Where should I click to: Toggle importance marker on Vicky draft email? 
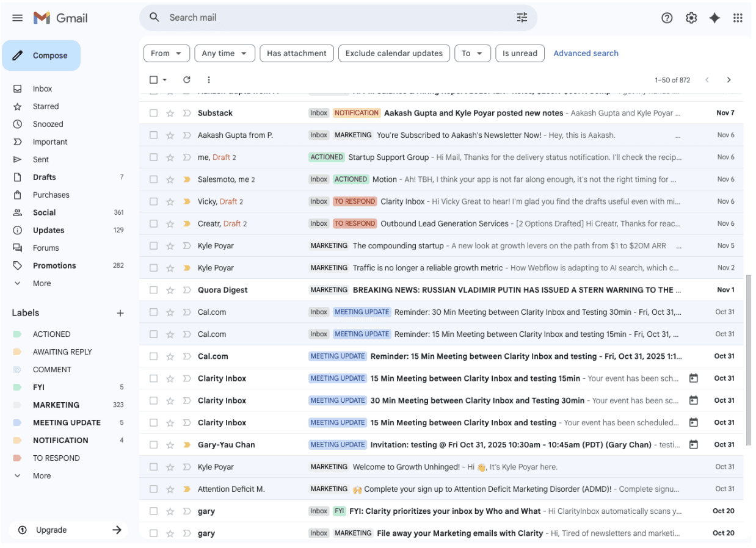[187, 201]
